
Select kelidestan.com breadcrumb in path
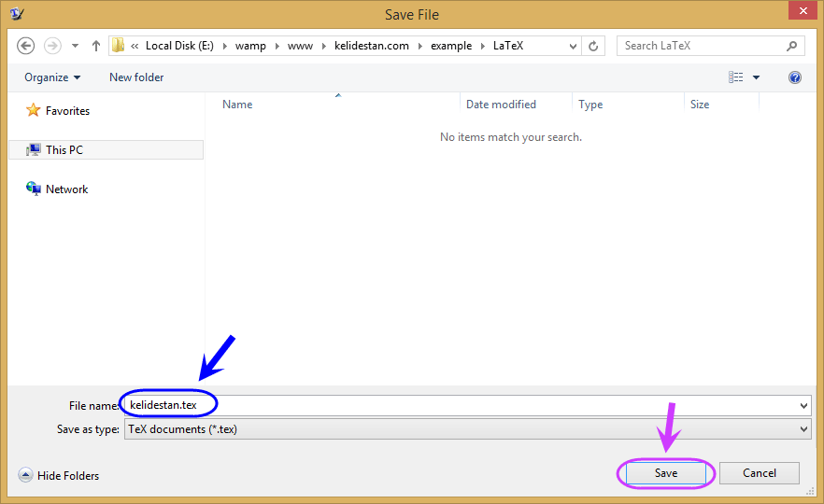372,46
